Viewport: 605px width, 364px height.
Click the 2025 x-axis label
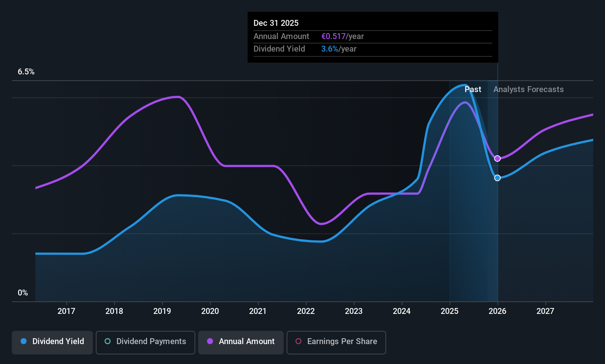[x=450, y=311]
